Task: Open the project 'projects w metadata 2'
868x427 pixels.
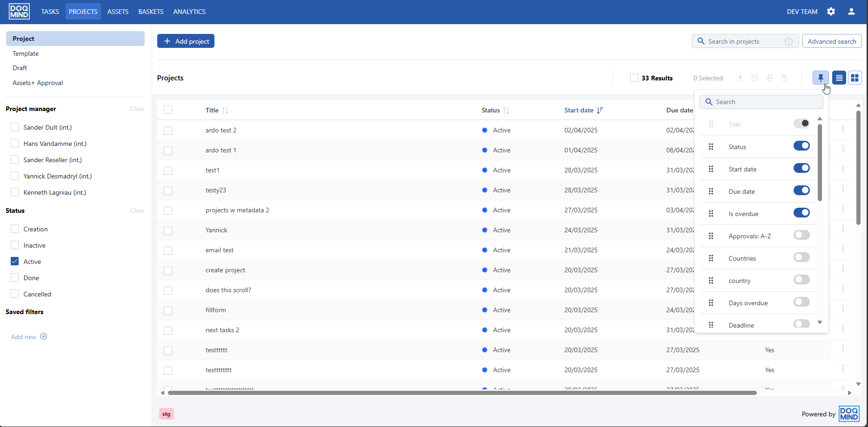Action: 237,210
